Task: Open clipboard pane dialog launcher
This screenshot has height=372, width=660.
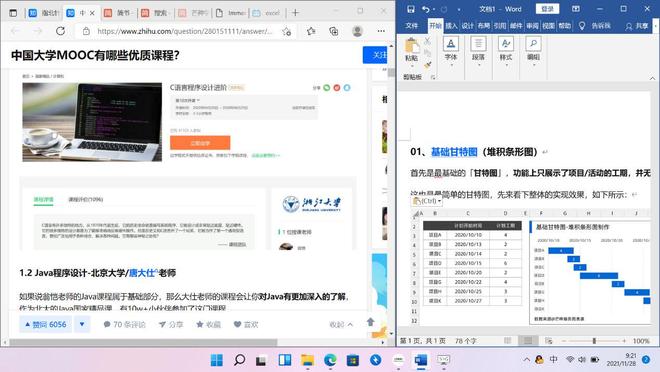Action: point(433,77)
